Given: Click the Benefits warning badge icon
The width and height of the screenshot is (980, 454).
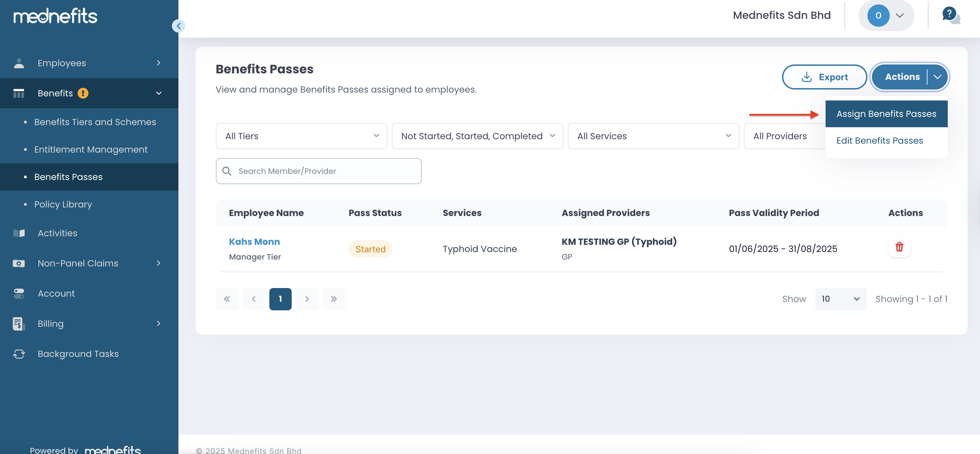Looking at the screenshot, I should (x=83, y=93).
